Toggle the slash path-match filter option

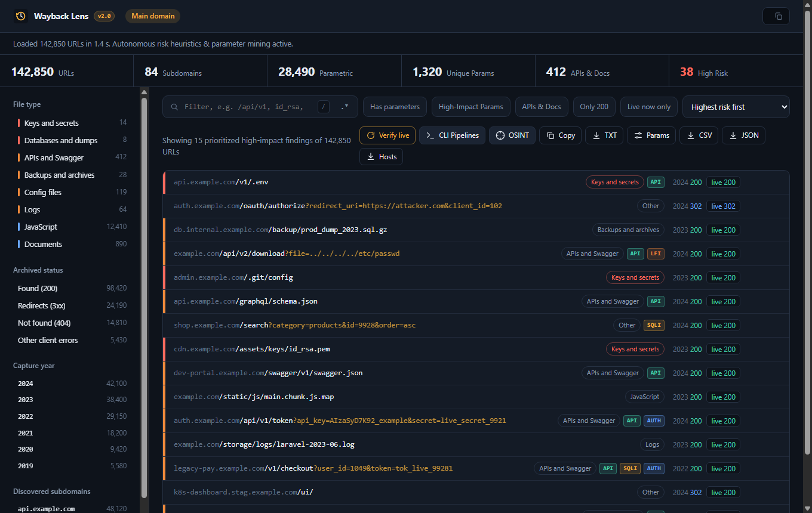point(324,107)
